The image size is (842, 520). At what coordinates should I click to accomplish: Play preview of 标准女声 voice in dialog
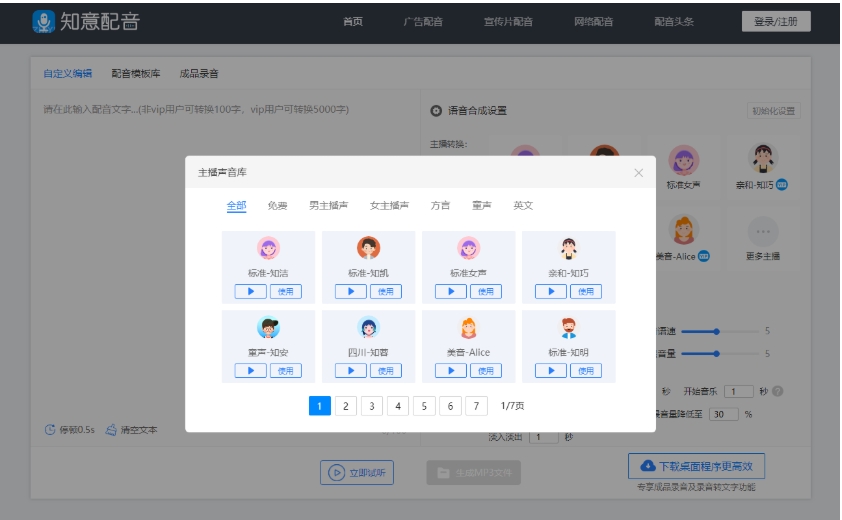pos(451,292)
